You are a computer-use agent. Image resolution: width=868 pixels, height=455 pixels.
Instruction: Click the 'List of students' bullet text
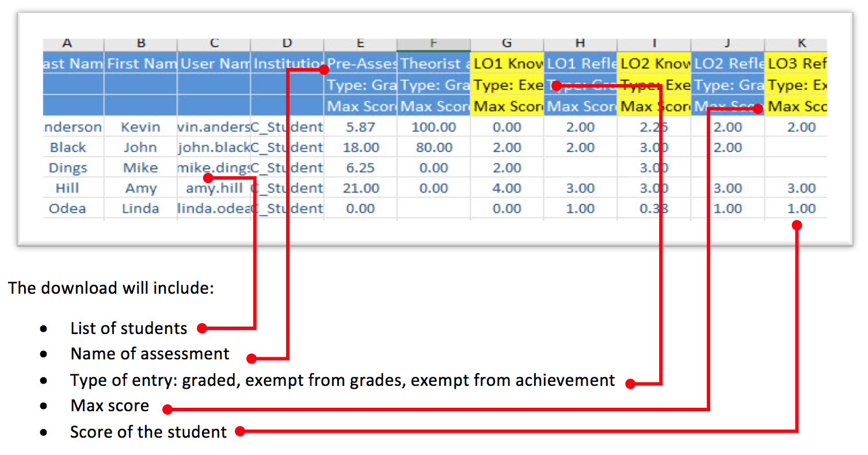click(x=128, y=328)
